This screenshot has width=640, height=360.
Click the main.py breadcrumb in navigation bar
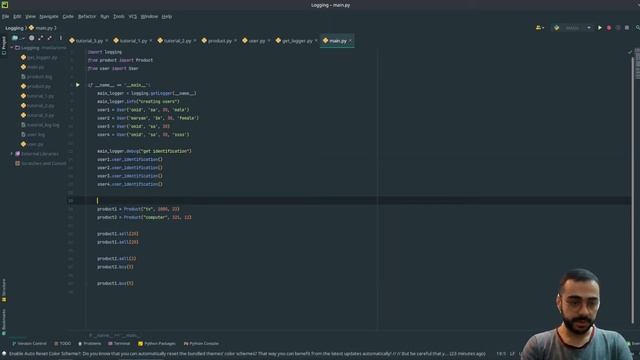click(x=41, y=28)
